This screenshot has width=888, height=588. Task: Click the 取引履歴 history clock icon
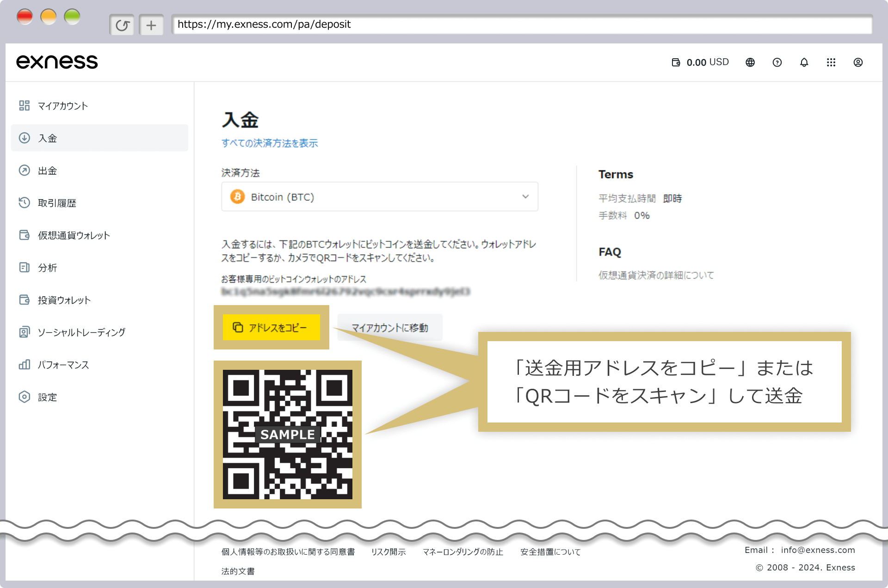click(25, 202)
